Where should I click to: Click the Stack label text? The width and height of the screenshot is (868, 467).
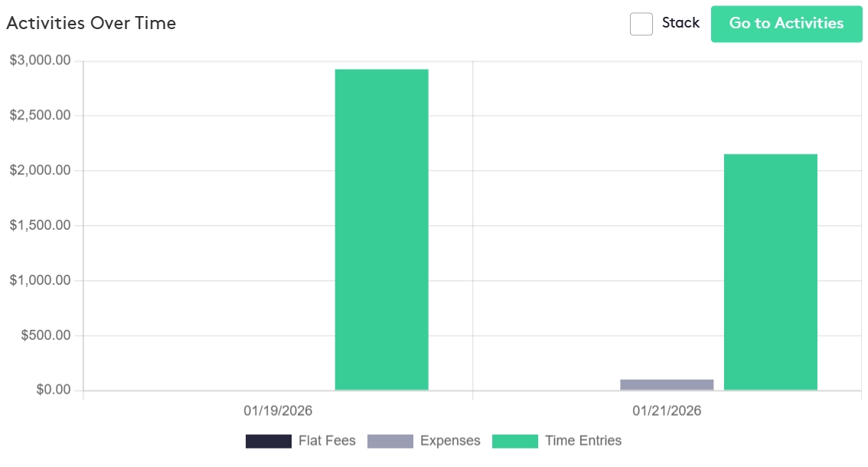click(680, 23)
